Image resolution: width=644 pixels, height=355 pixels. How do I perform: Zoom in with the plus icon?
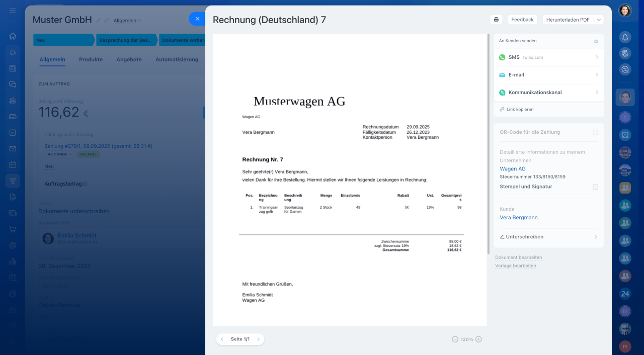478,339
